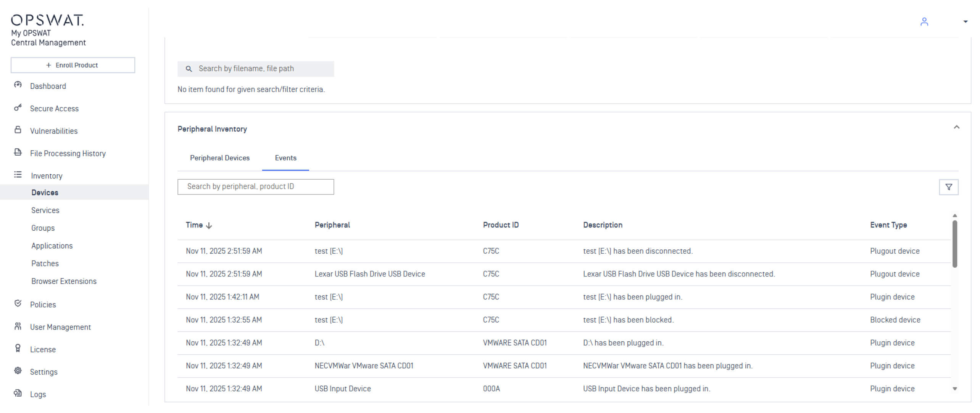Click the Dashboard gauge icon

pos(18,85)
